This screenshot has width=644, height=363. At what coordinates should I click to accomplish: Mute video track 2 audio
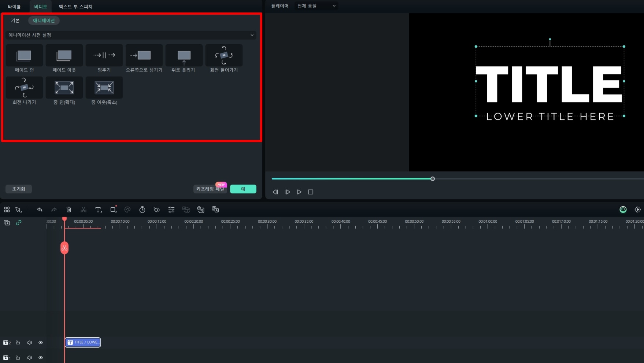coord(30,343)
